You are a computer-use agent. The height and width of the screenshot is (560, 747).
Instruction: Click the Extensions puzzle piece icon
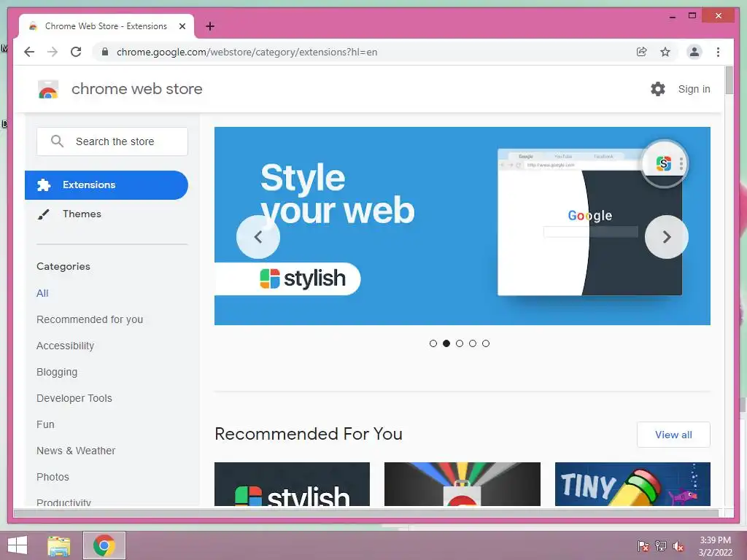click(x=44, y=184)
